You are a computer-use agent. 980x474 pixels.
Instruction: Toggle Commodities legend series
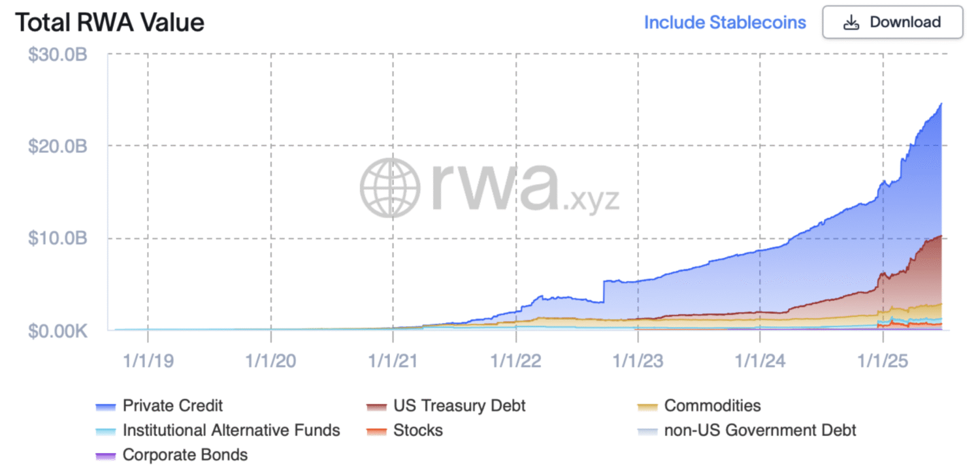pyautogui.click(x=712, y=405)
